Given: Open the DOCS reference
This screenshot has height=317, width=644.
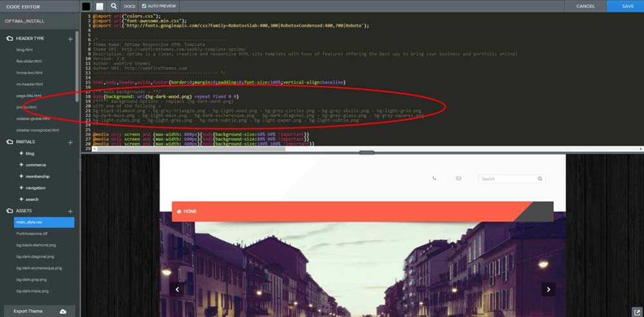Looking at the screenshot, I should (x=129, y=6).
